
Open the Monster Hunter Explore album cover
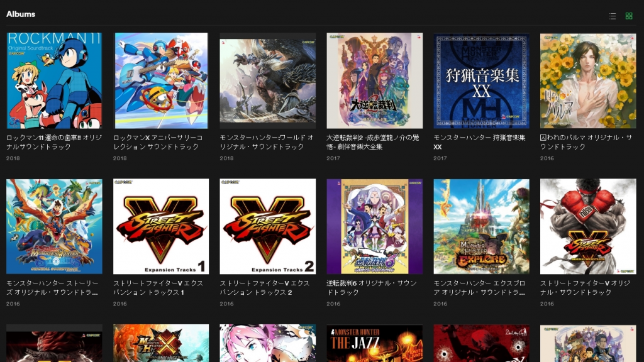481,226
